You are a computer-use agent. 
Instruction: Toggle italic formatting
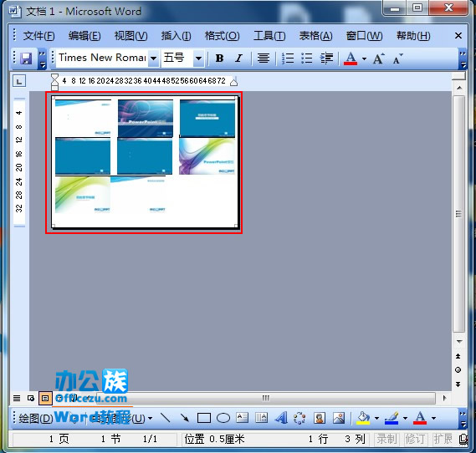[x=239, y=58]
